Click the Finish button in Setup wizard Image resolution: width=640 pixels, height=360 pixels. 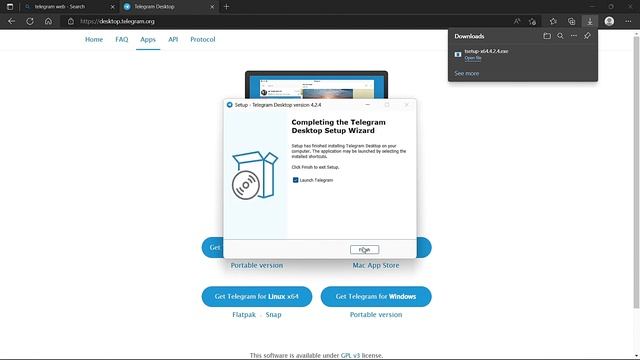[364, 249]
